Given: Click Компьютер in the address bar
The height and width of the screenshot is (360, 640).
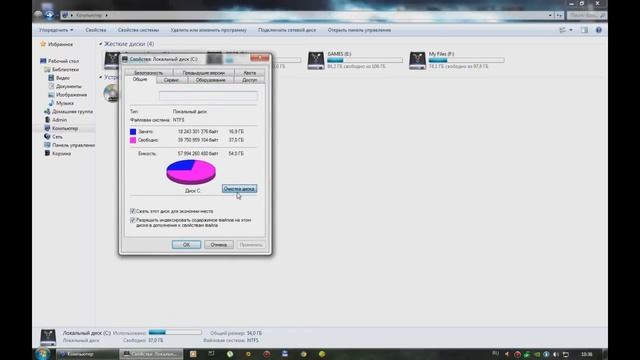Looking at the screenshot, I should click(89, 15).
